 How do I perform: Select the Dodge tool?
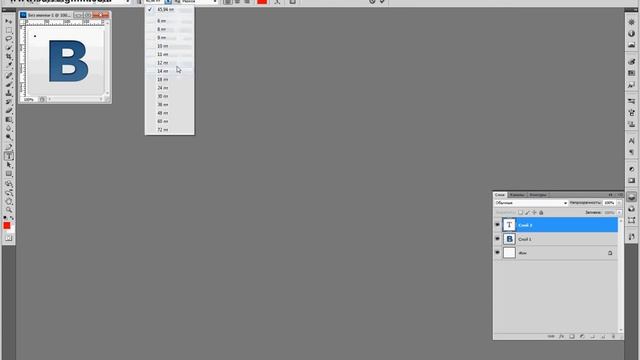[9, 137]
